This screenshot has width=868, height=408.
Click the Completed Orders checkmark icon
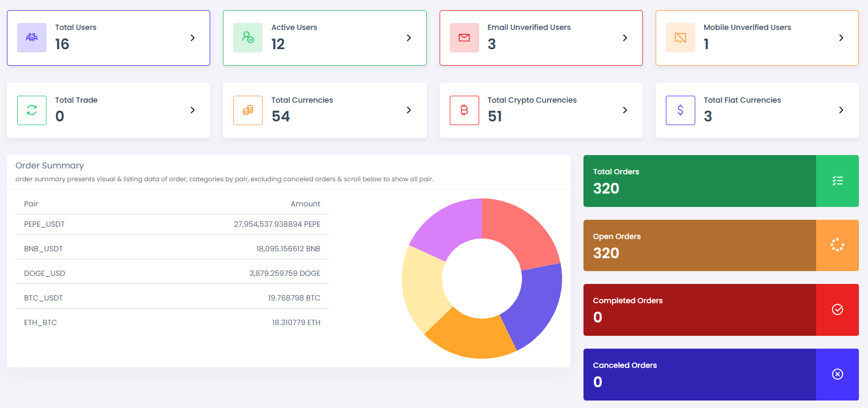(x=837, y=310)
